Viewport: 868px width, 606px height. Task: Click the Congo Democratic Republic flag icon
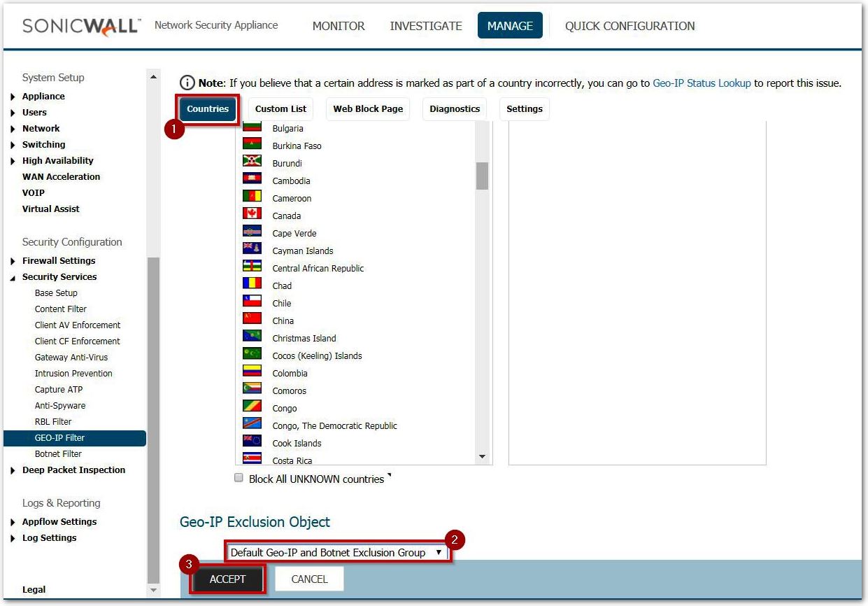(252, 423)
